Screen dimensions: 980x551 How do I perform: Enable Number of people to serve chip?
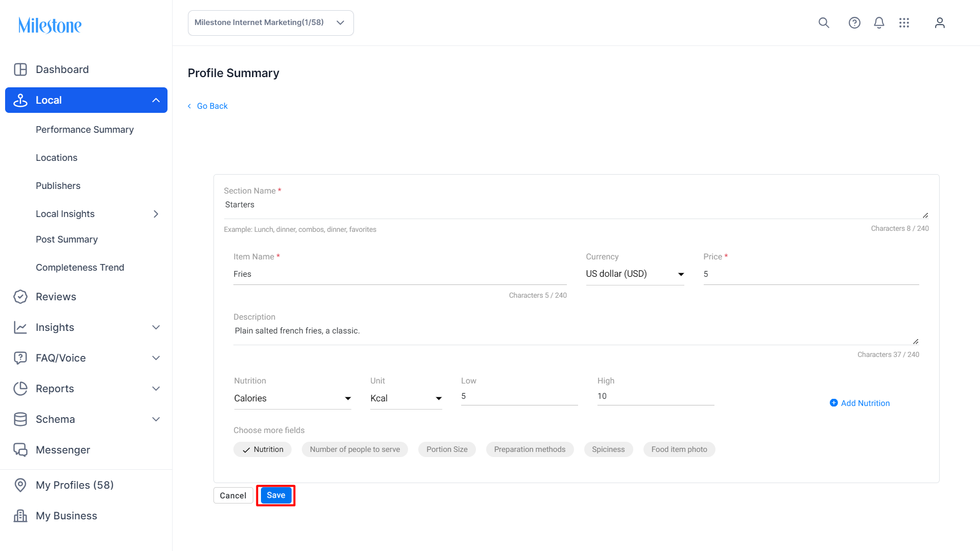(354, 449)
